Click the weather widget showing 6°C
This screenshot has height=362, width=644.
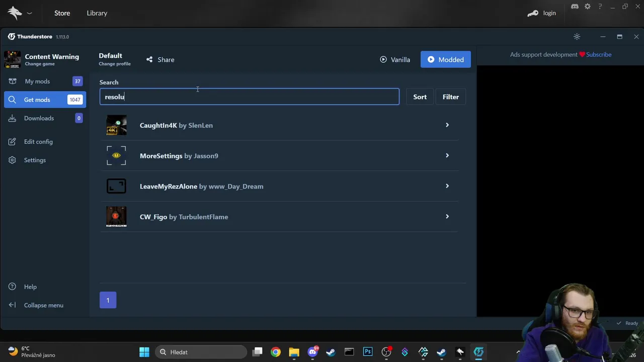pos(31,352)
